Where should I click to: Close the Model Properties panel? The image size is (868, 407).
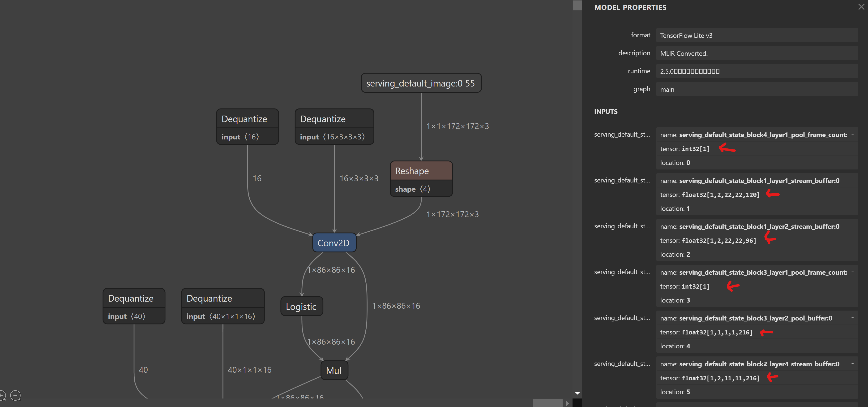(x=861, y=7)
